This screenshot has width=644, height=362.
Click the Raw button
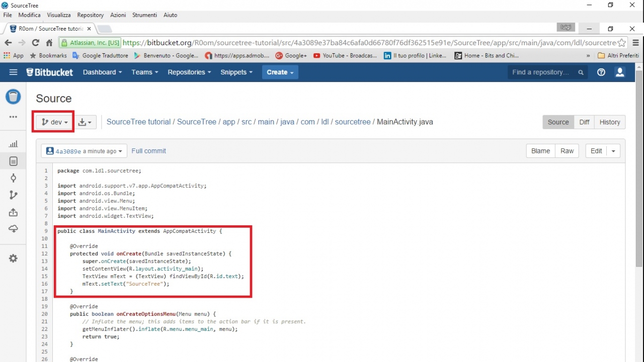[567, 151]
